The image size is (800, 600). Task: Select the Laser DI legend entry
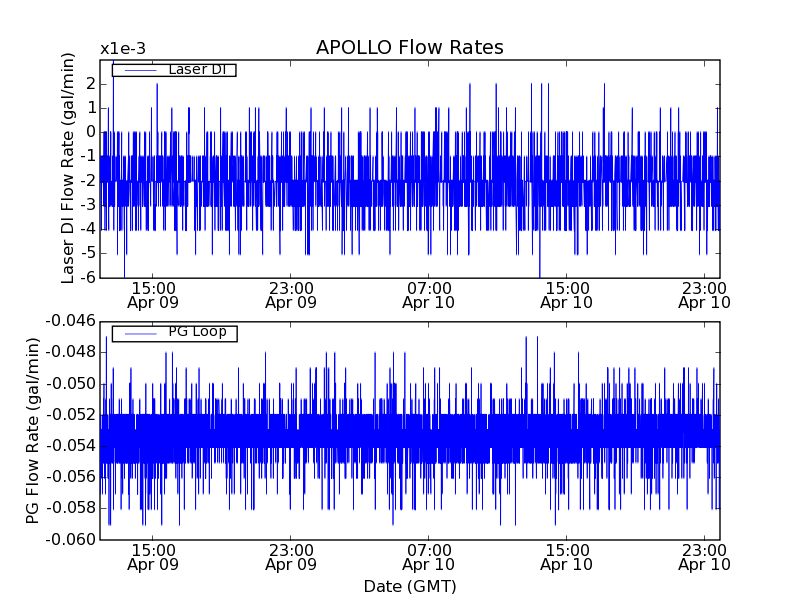pos(196,69)
